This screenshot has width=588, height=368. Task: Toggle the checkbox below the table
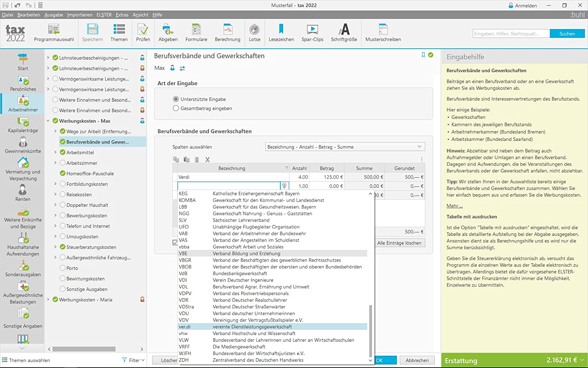[175, 242]
